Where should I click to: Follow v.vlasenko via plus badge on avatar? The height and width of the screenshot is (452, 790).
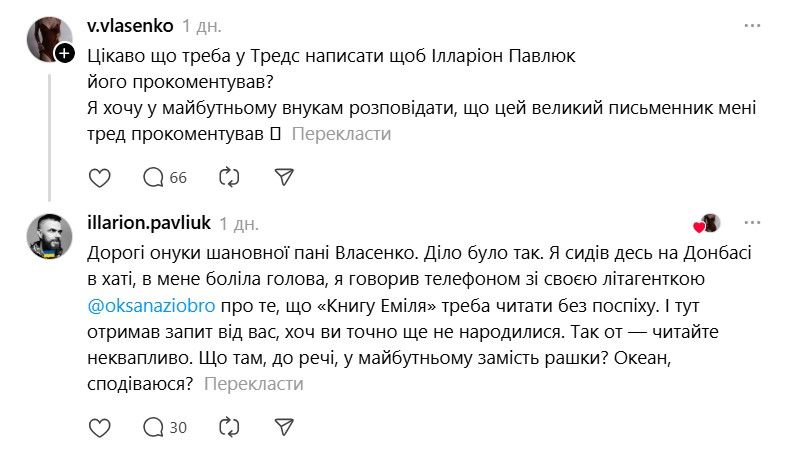tap(65, 53)
